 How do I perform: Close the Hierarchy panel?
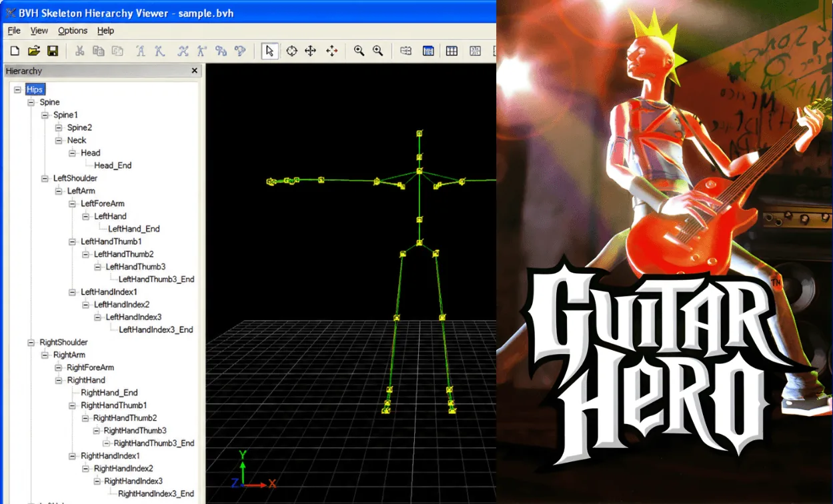coord(195,71)
